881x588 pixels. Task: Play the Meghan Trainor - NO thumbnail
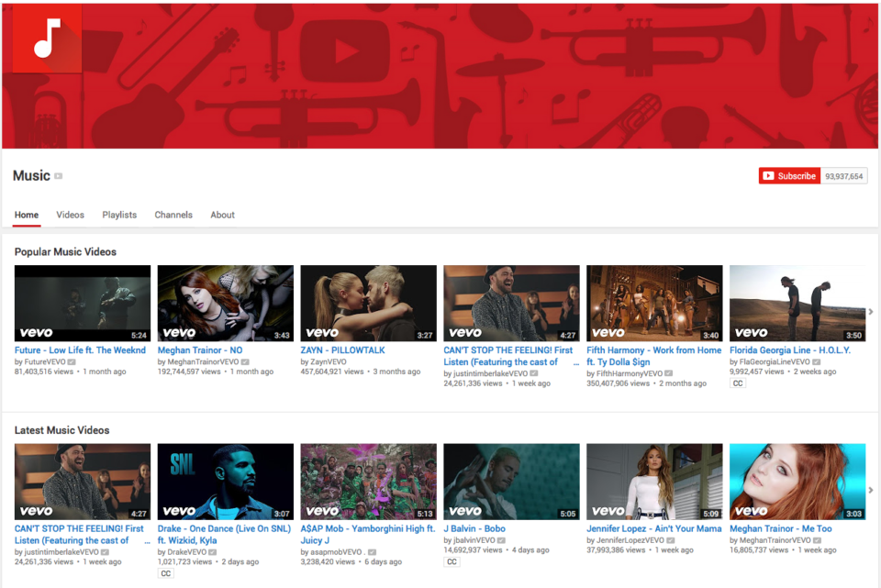226,304
